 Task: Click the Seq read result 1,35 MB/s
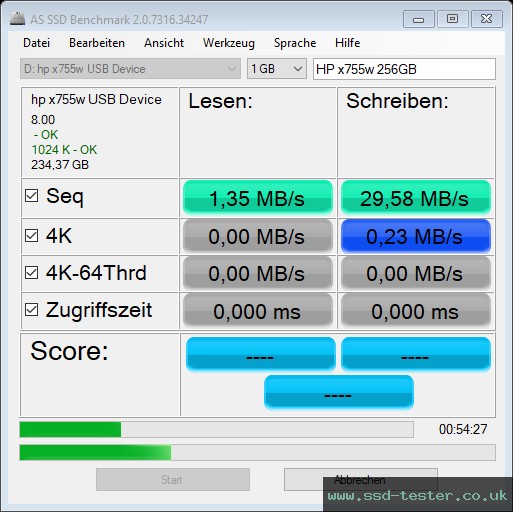tap(258, 198)
